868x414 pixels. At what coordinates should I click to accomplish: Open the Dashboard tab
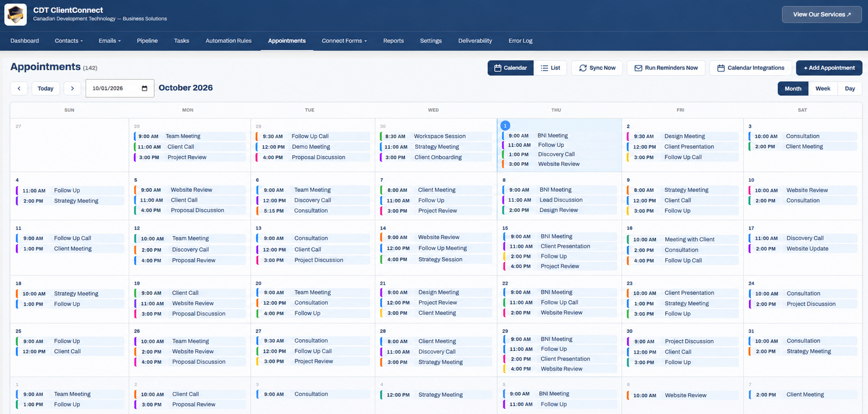coord(25,41)
